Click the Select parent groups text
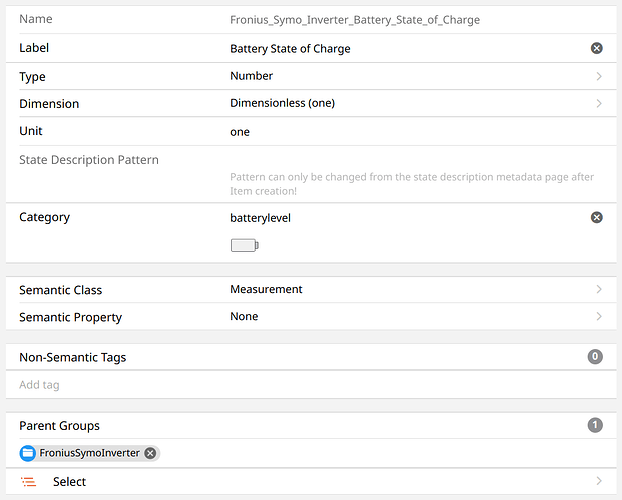This screenshot has width=622, height=500. [x=69, y=482]
